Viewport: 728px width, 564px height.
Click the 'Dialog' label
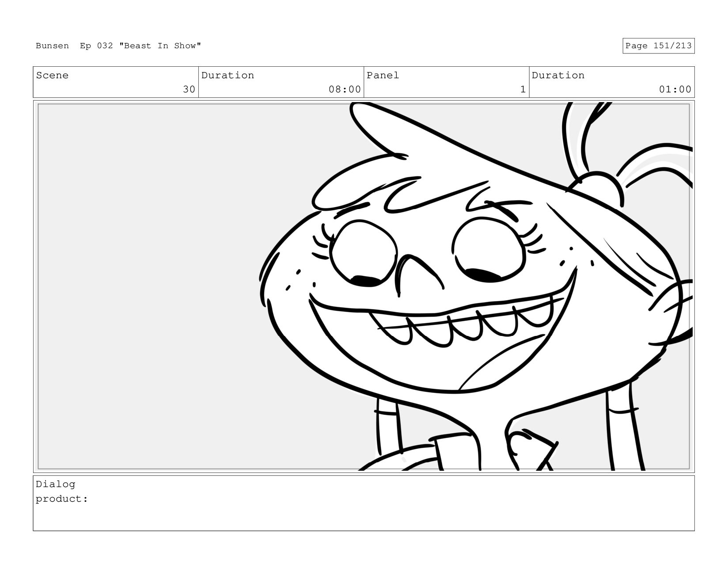(x=56, y=484)
